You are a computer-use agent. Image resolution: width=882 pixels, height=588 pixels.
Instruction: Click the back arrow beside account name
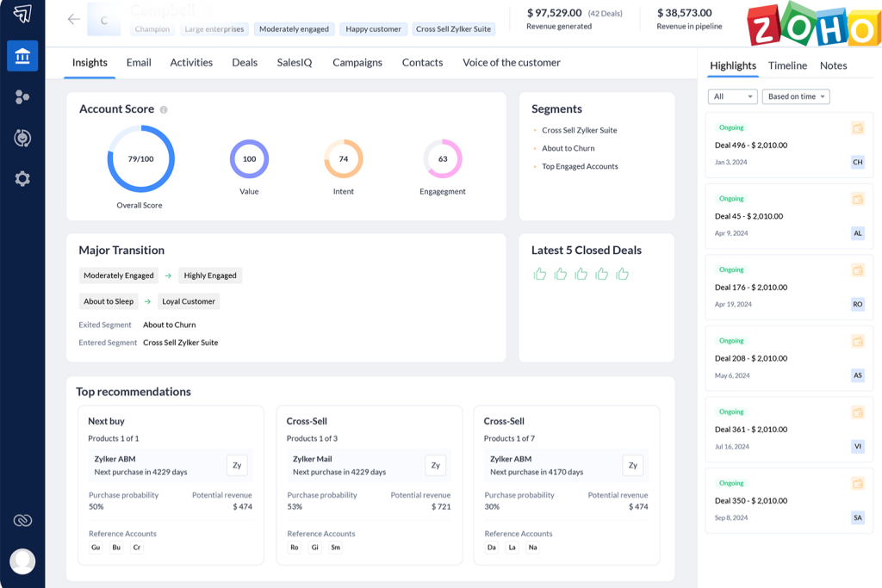point(74,20)
